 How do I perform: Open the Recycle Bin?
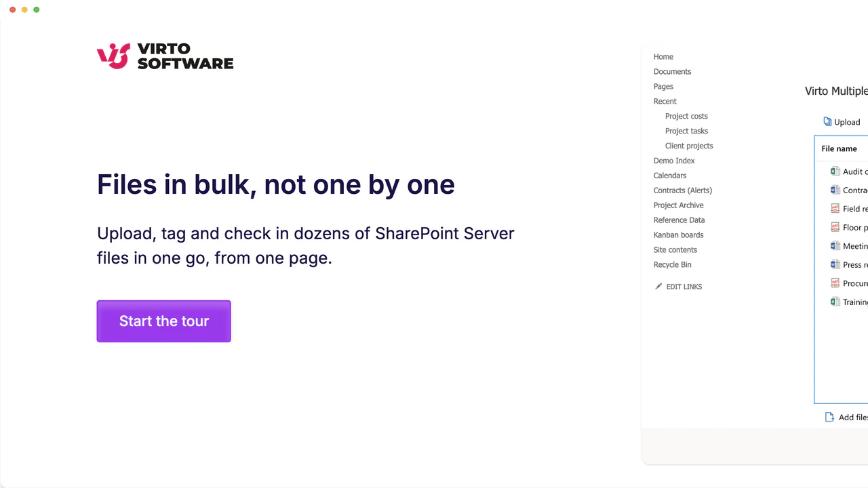(673, 266)
